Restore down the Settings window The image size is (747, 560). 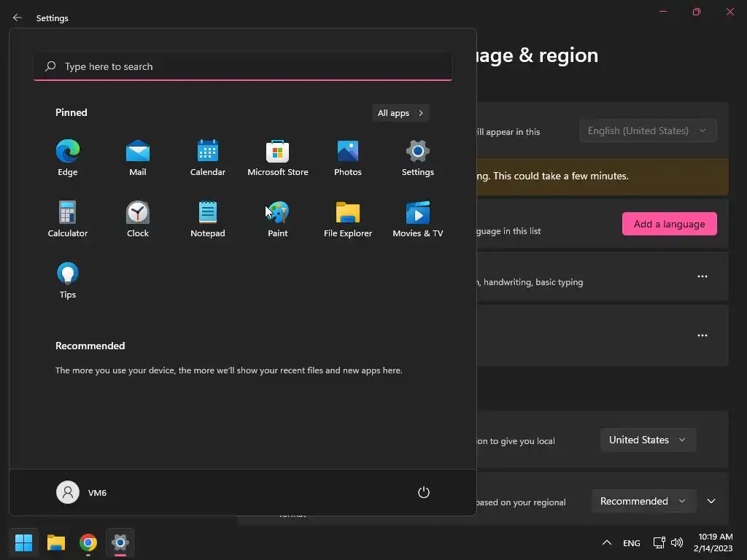(697, 12)
